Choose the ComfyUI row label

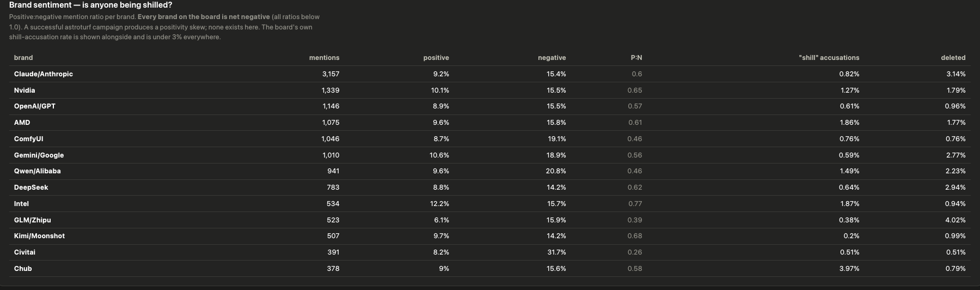[x=28, y=139]
